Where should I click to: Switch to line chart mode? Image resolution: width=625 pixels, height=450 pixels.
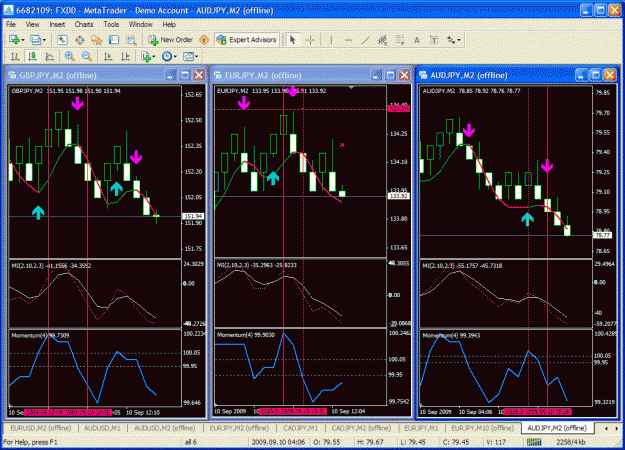50,57
